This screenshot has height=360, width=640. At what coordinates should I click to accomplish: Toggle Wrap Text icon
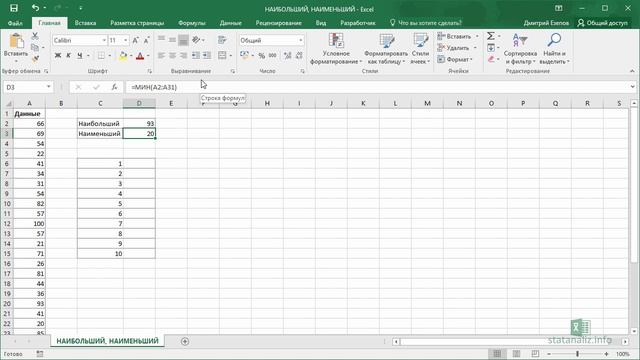tap(222, 40)
